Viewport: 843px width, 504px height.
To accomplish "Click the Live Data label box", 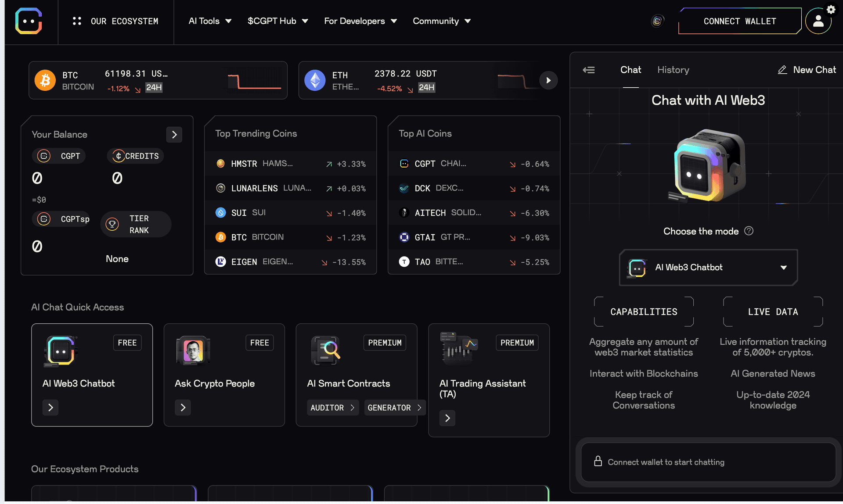I will point(773,312).
